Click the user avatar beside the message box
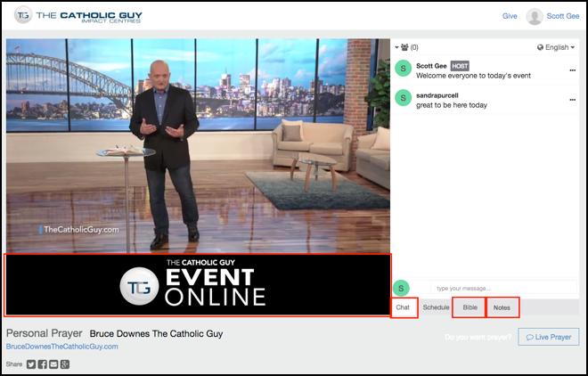 tap(401, 289)
